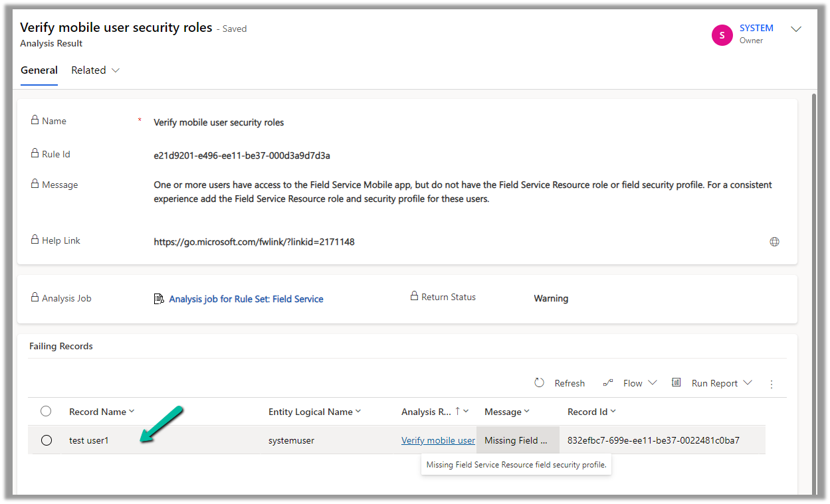The width and height of the screenshot is (830, 504).
Task: Expand the Related tab dropdown
Action: 116,70
